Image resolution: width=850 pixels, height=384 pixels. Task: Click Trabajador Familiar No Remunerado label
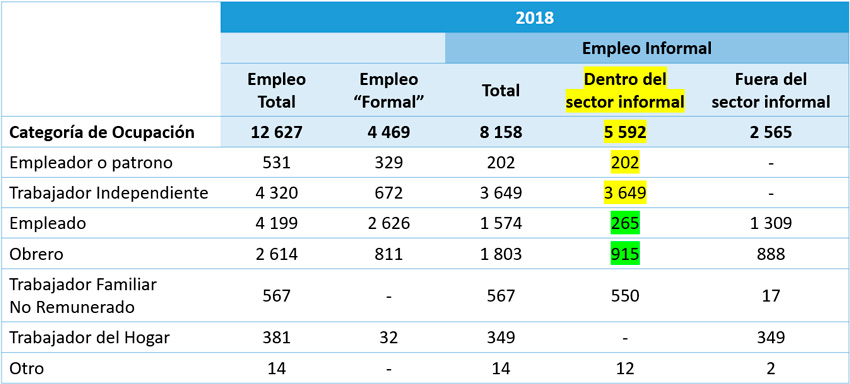(83, 296)
